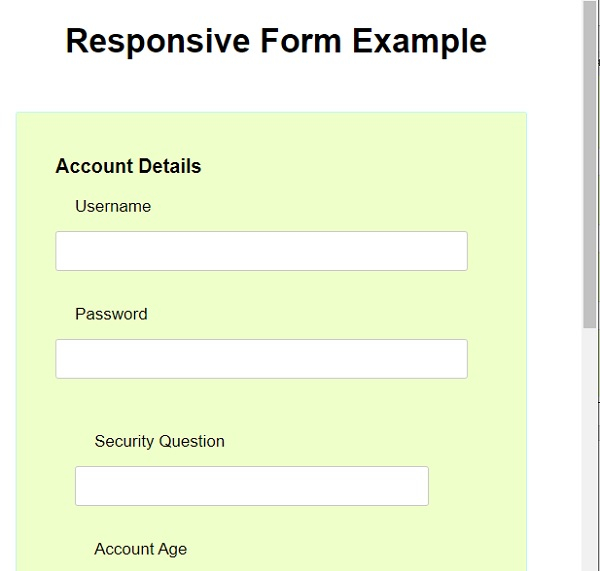
Task: Click into the Password input box
Action: tap(261, 359)
